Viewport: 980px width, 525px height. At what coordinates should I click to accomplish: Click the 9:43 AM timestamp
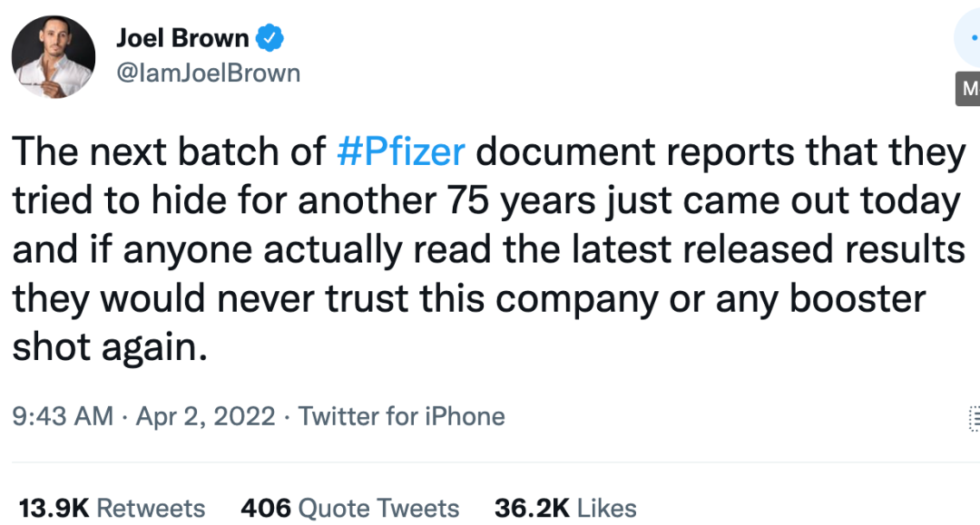pos(63,416)
